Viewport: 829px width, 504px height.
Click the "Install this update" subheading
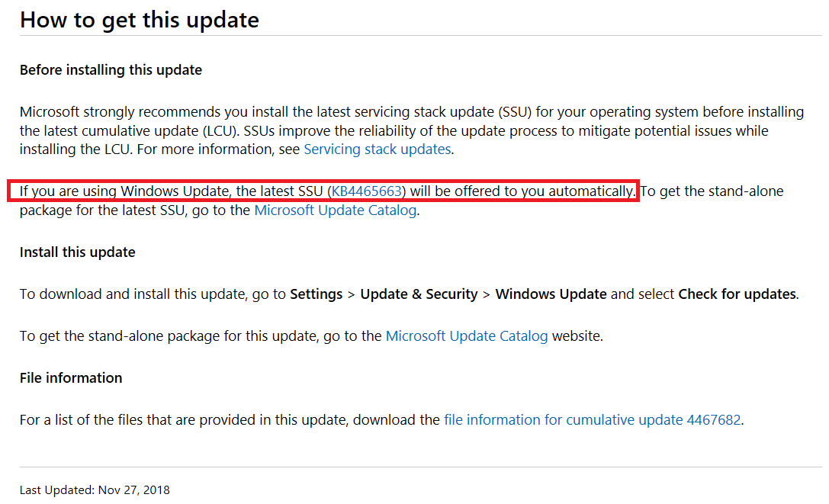[78, 252]
